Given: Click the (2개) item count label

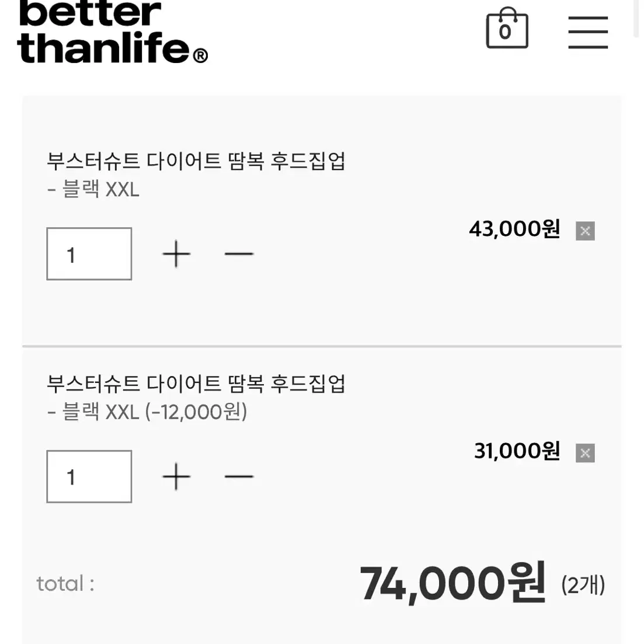Looking at the screenshot, I should click(583, 585).
